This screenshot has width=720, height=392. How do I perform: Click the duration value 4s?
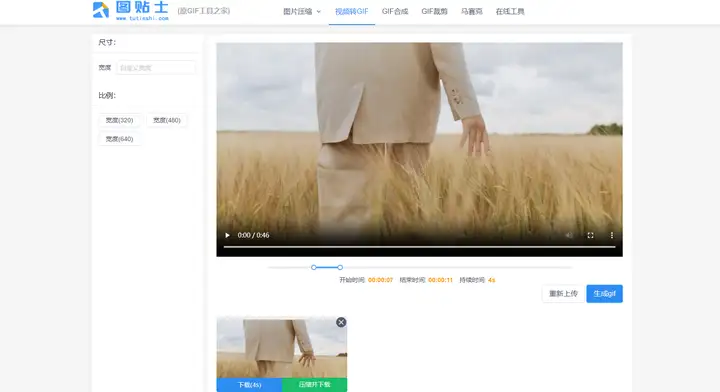491,280
